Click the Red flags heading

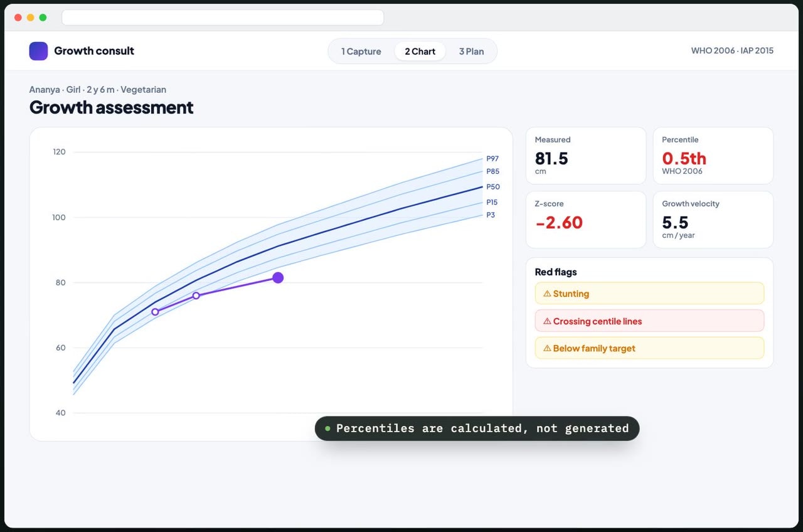tap(556, 272)
